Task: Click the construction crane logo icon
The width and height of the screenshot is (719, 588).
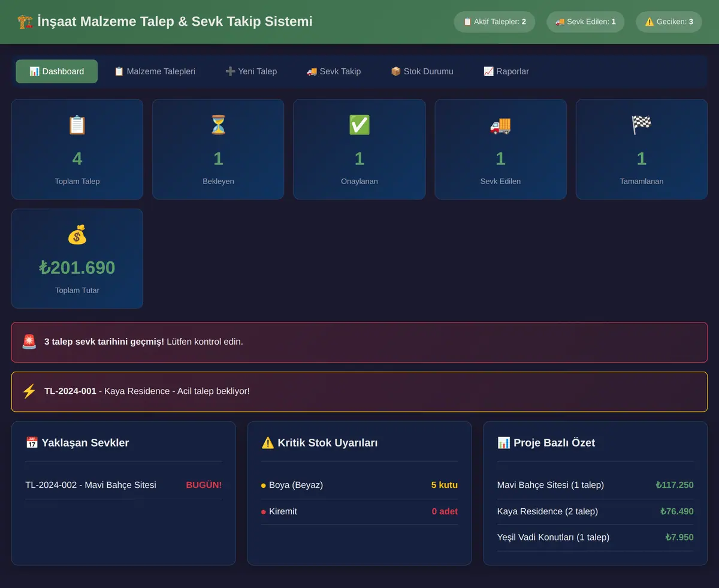Action: pyautogui.click(x=25, y=22)
